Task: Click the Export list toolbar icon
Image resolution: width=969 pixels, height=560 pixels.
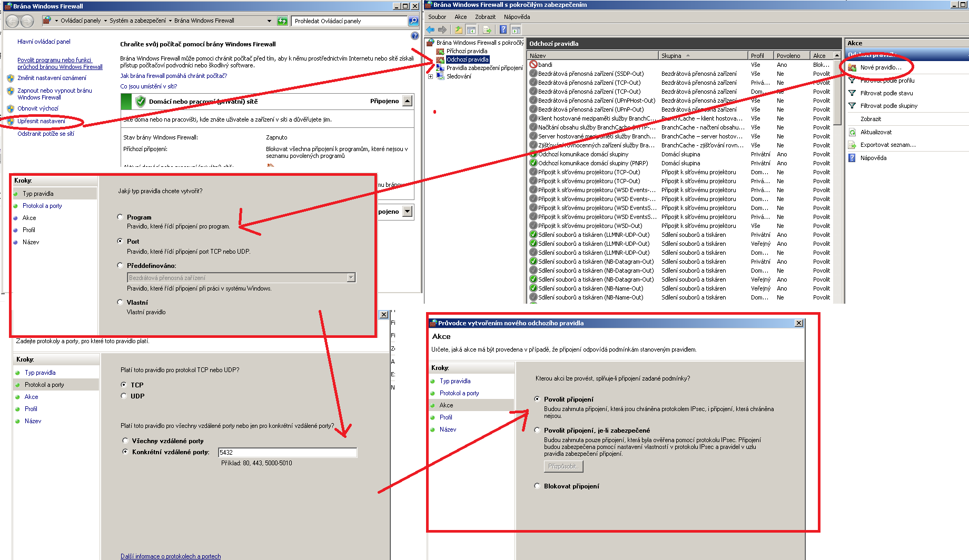Action: (x=487, y=29)
